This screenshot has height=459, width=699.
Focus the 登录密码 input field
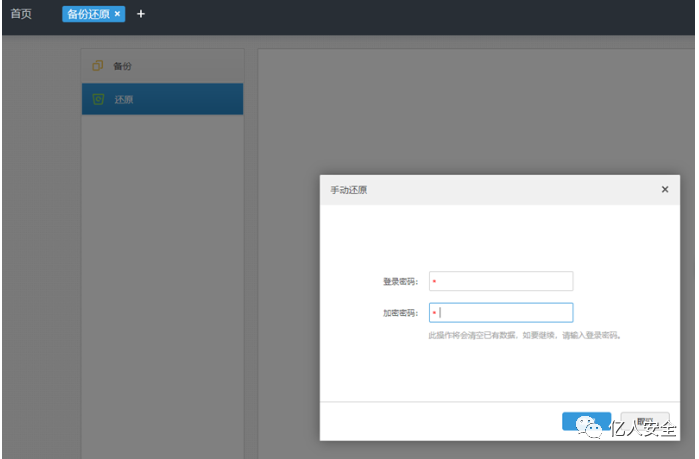(x=501, y=281)
